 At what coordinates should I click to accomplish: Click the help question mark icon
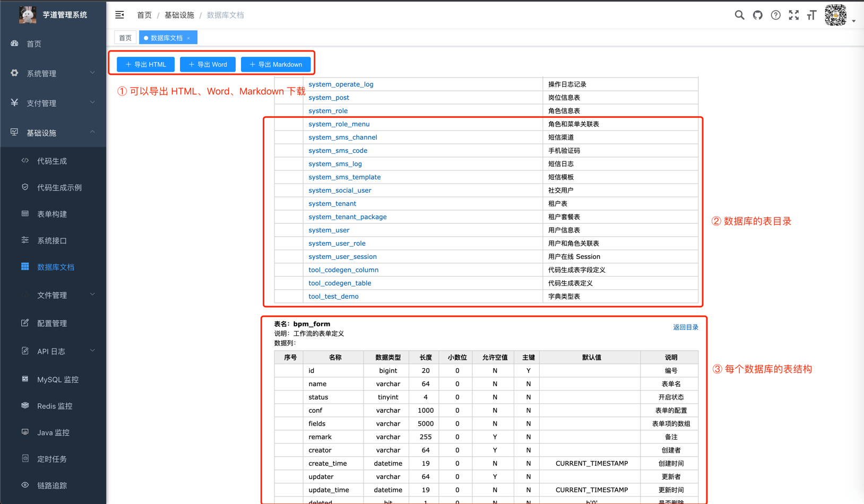coord(775,15)
